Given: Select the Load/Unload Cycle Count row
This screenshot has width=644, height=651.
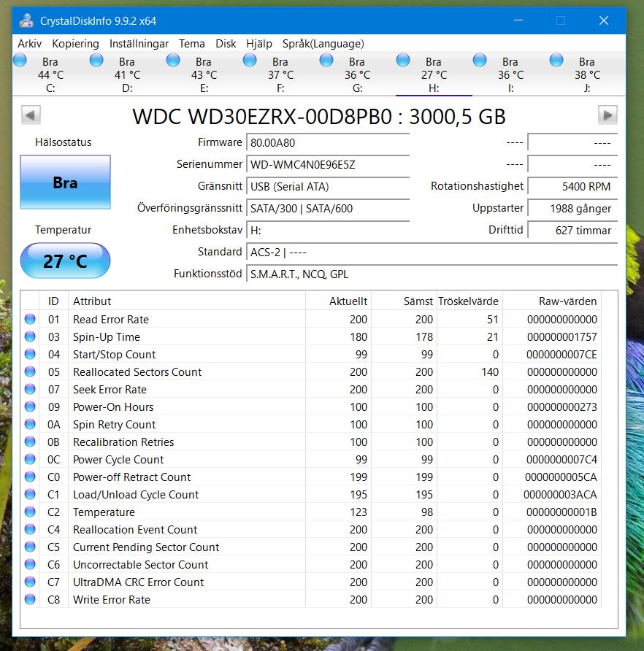Looking at the screenshot, I should [x=311, y=495].
